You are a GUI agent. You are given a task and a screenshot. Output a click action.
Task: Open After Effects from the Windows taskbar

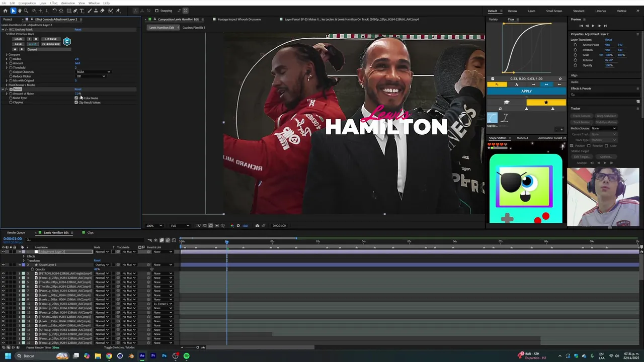[142, 356]
